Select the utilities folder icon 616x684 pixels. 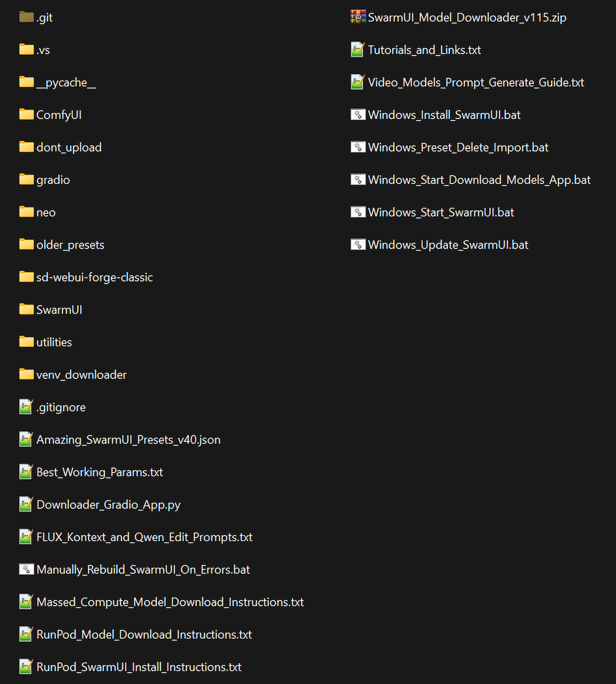pyautogui.click(x=26, y=342)
